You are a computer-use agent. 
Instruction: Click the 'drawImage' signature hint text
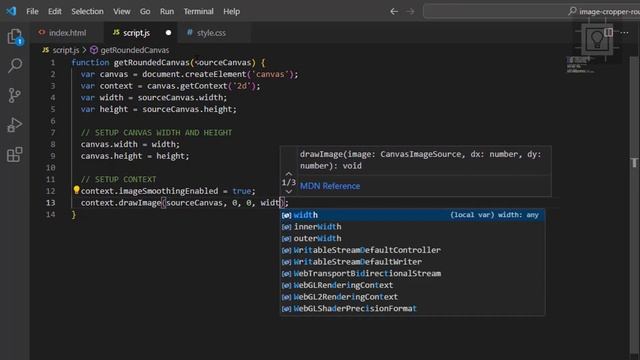pyautogui.click(x=420, y=160)
